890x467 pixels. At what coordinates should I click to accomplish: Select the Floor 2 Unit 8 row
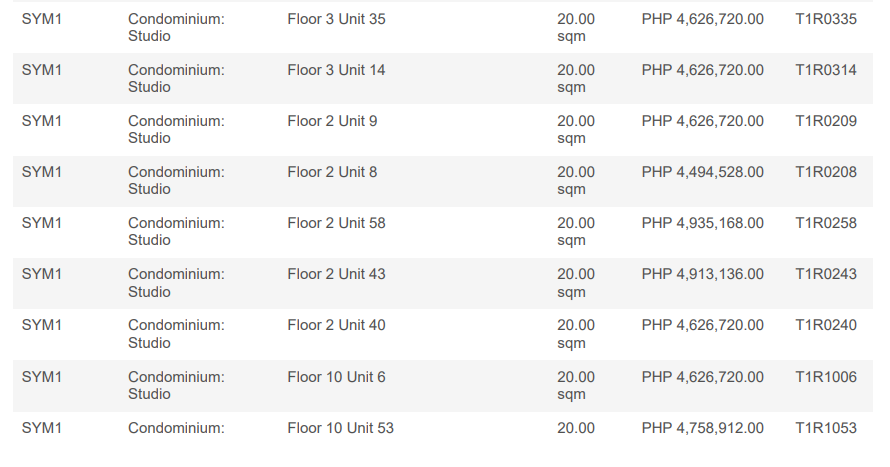332,172
